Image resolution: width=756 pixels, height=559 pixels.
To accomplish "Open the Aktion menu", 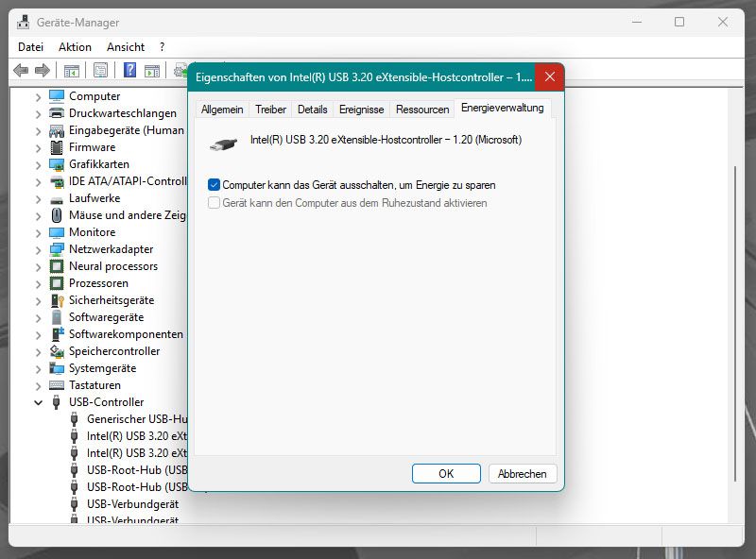I will click(75, 47).
